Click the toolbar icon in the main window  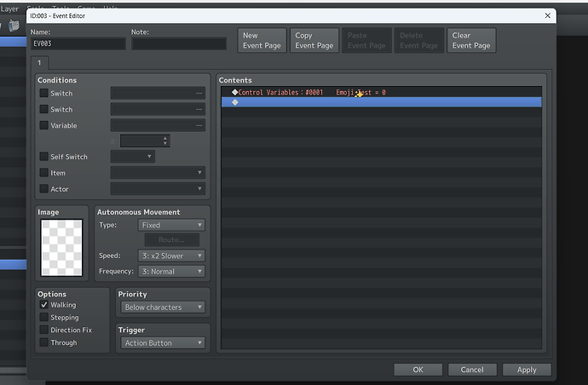[14, 26]
